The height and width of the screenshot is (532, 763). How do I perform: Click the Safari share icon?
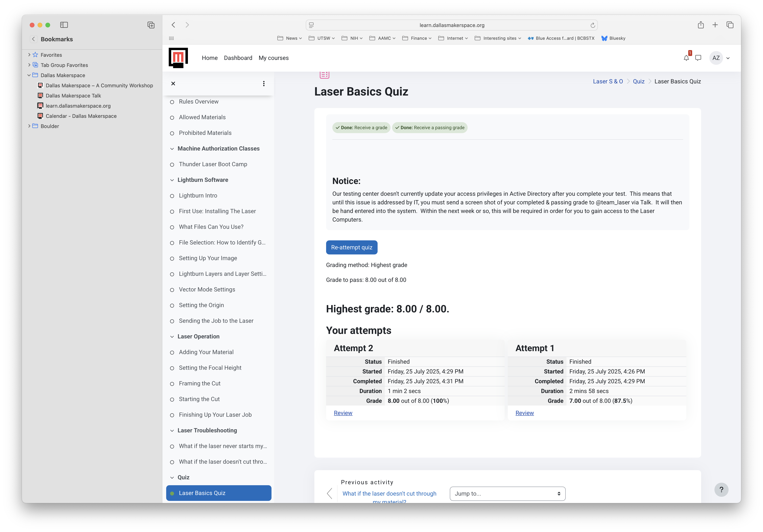pyautogui.click(x=701, y=25)
